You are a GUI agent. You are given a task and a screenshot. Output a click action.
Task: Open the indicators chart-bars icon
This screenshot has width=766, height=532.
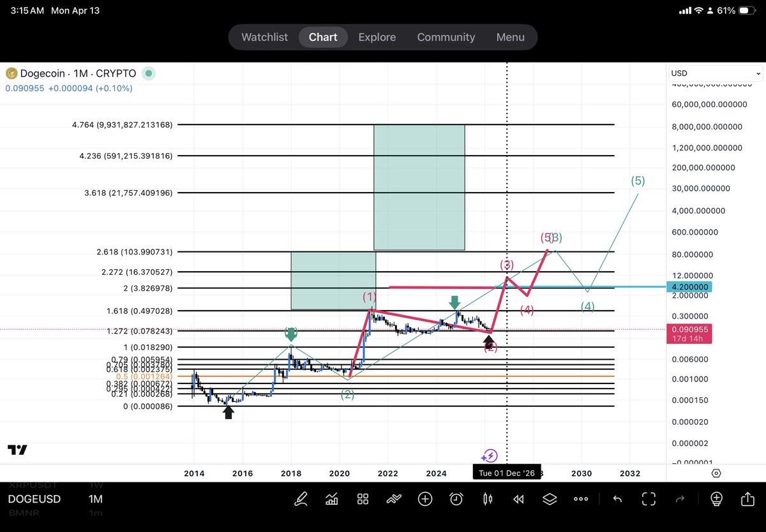pos(332,499)
